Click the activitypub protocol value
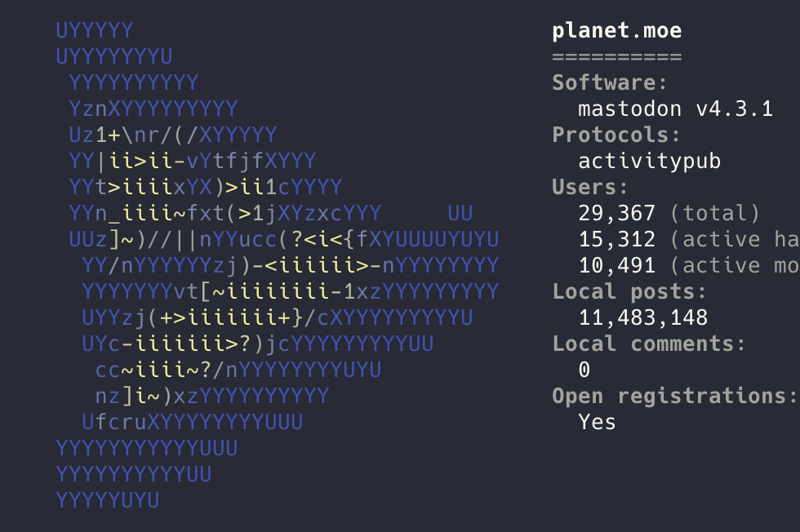Screen dimensions: 800x532 pyautogui.click(x=650, y=162)
